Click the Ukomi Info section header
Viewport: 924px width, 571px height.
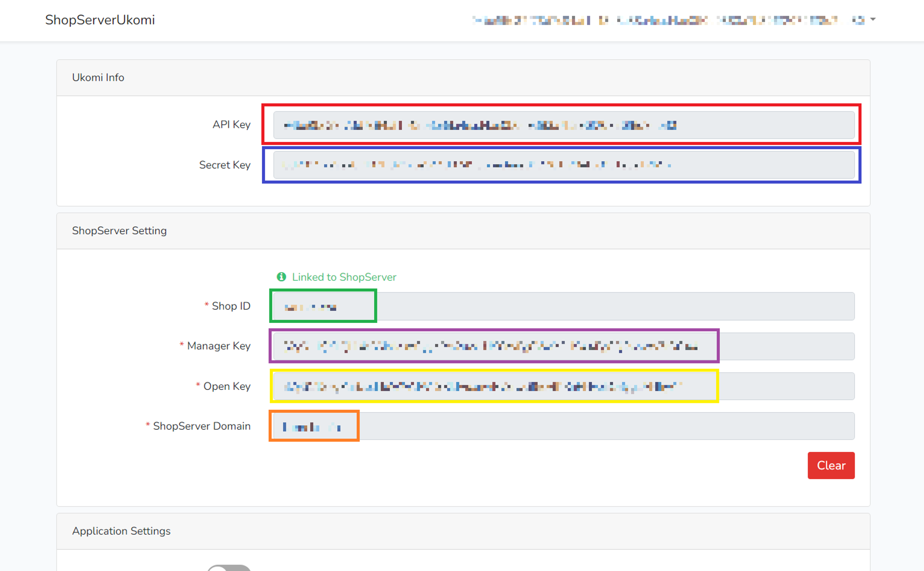[98, 77]
